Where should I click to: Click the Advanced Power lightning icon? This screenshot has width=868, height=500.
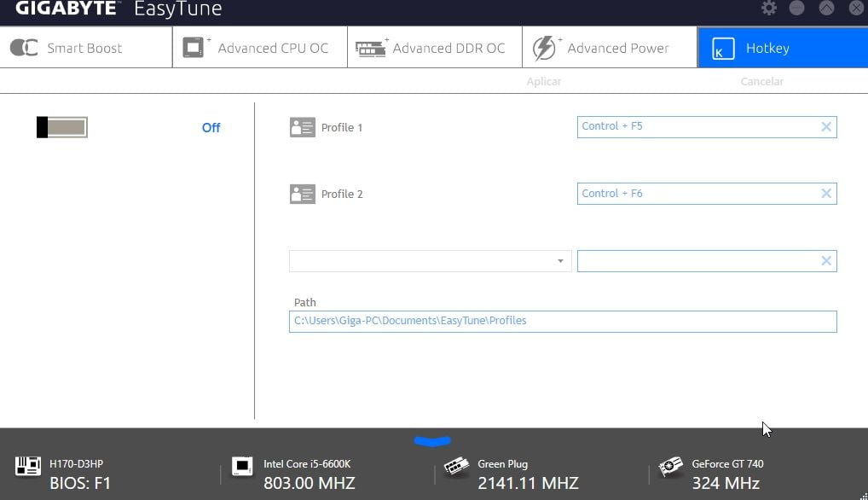544,48
